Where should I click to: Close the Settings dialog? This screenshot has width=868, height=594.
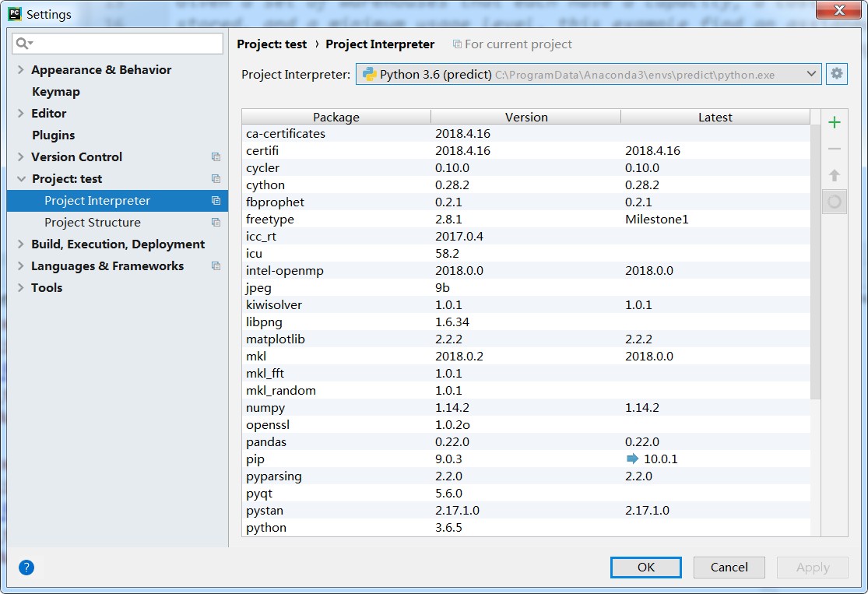(839, 10)
